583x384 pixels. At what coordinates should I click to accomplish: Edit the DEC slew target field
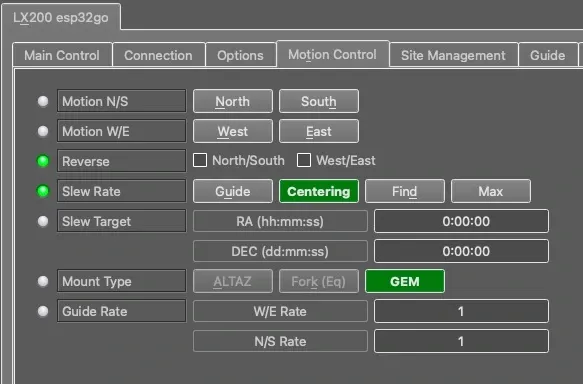(x=461, y=251)
